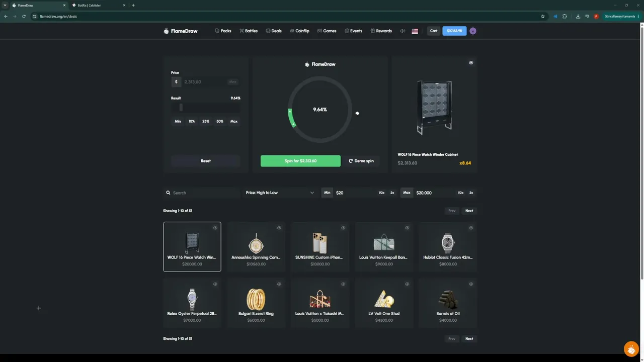Preview the WOLF 16 Piece card via its eye icon
This screenshot has height=362, width=644.
click(x=215, y=228)
